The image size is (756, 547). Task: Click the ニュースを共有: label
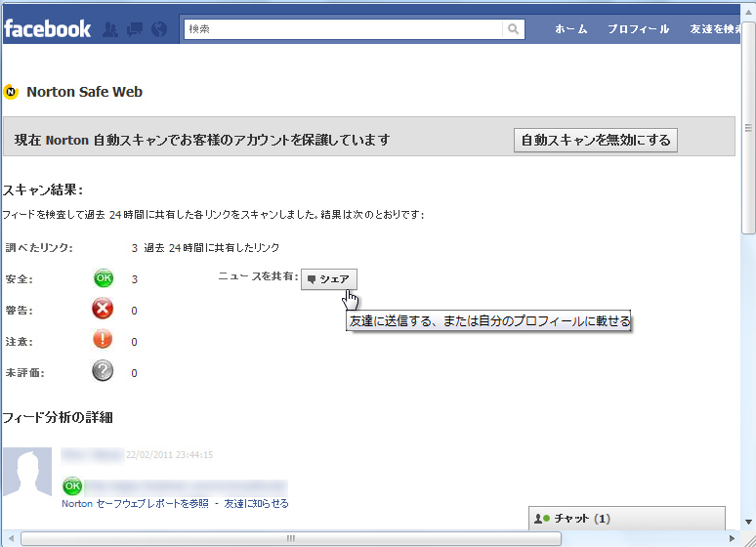(x=258, y=276)
